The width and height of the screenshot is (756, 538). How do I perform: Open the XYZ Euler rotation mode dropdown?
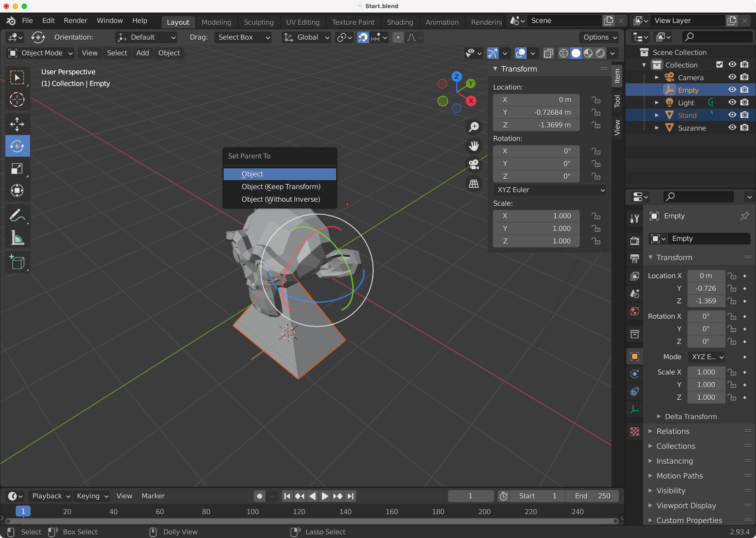pyautogui.click(x=549, y=190)
